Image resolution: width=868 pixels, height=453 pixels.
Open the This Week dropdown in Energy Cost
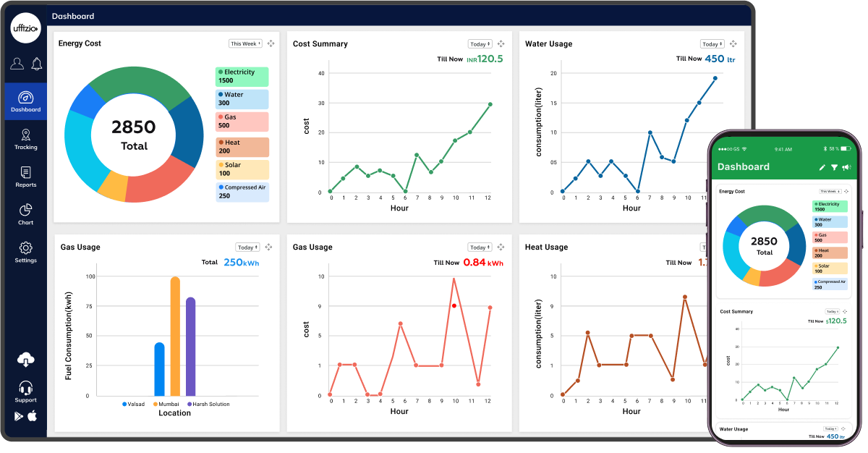click(x=244, y=43)
